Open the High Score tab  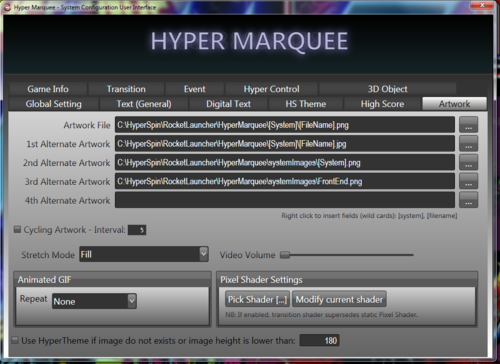pyautogui.click(x=382, y=104)
